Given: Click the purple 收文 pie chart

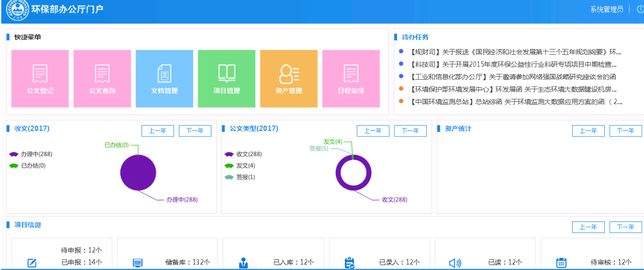Looking at the screenshot, I should click(x=138, y=173).
